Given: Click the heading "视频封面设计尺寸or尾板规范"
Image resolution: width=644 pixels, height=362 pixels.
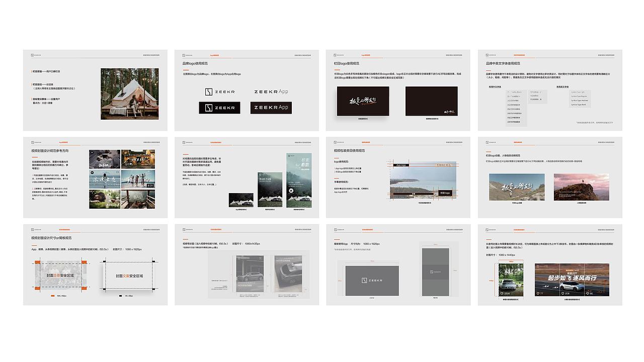Looking at the screenshot, I should tap(51, 238).
